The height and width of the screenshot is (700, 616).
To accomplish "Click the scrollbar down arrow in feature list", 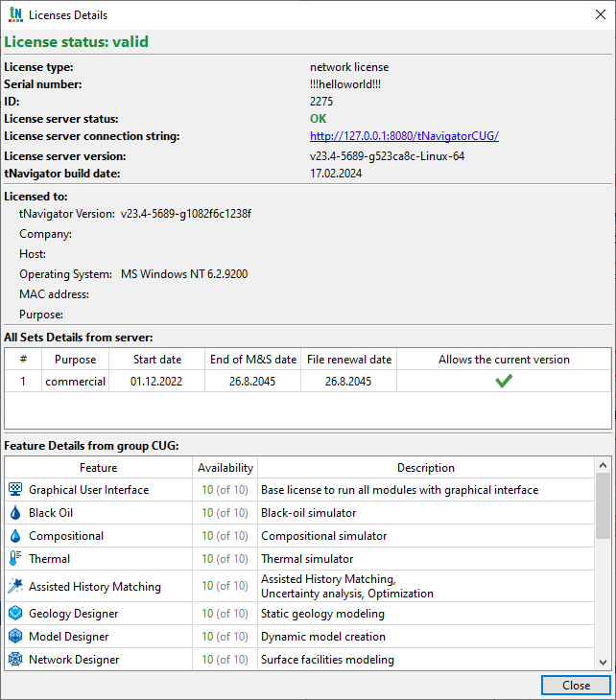I will [x=603, y=662].
